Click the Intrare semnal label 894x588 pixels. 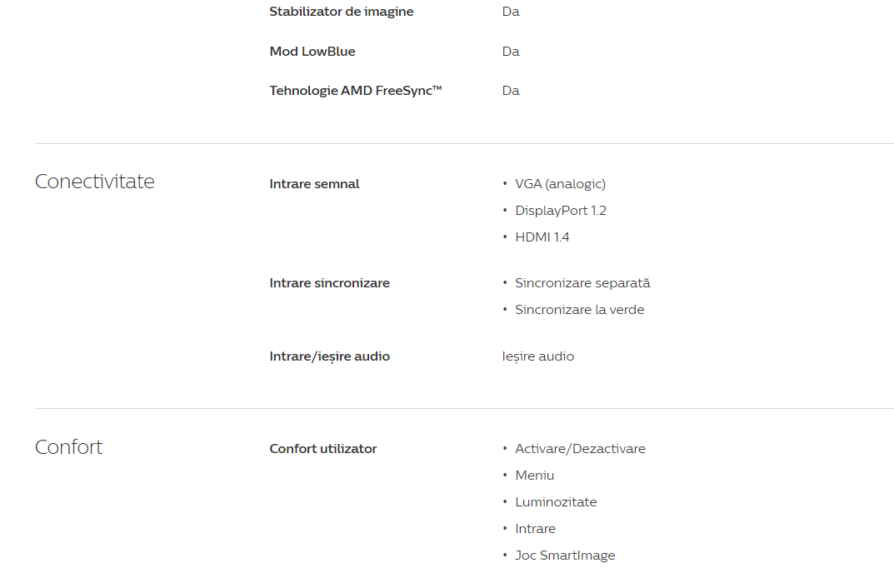coord(314,184)
